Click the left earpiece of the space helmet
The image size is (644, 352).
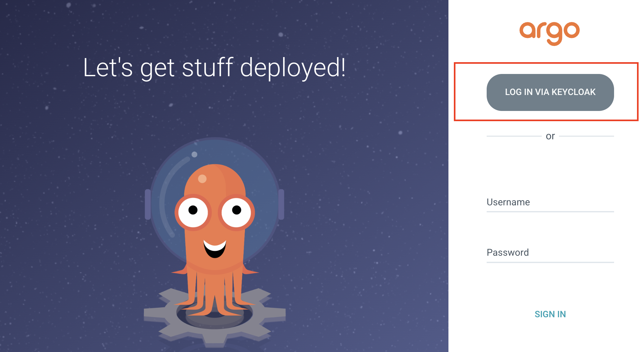(x=148, y=204)
